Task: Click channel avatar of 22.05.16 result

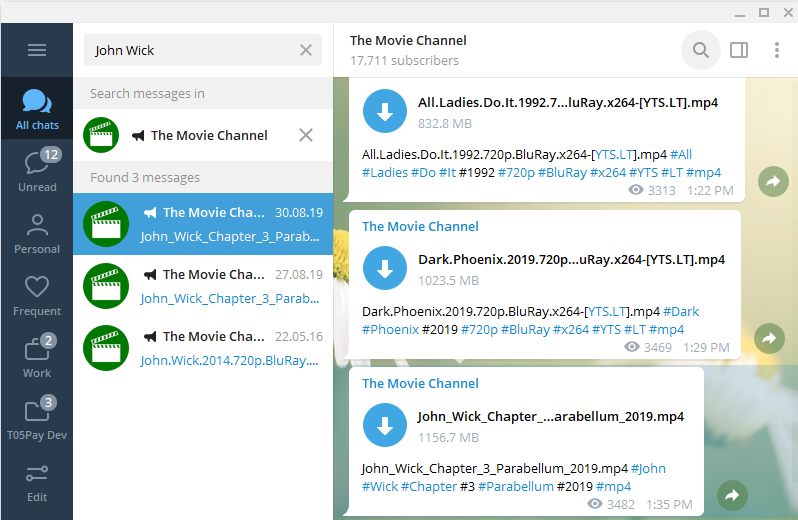Action: click(106, 348)
